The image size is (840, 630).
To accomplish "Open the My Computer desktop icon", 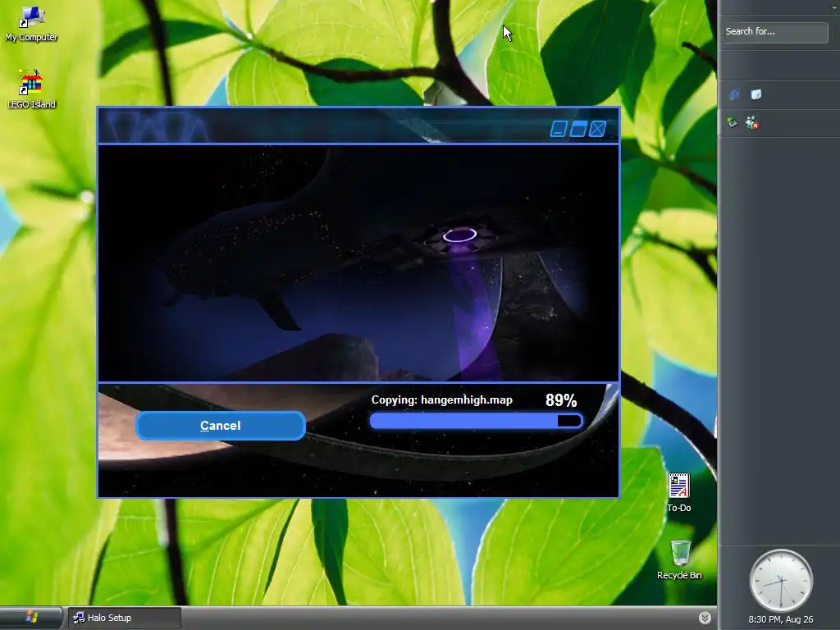I will click(31, 24).
